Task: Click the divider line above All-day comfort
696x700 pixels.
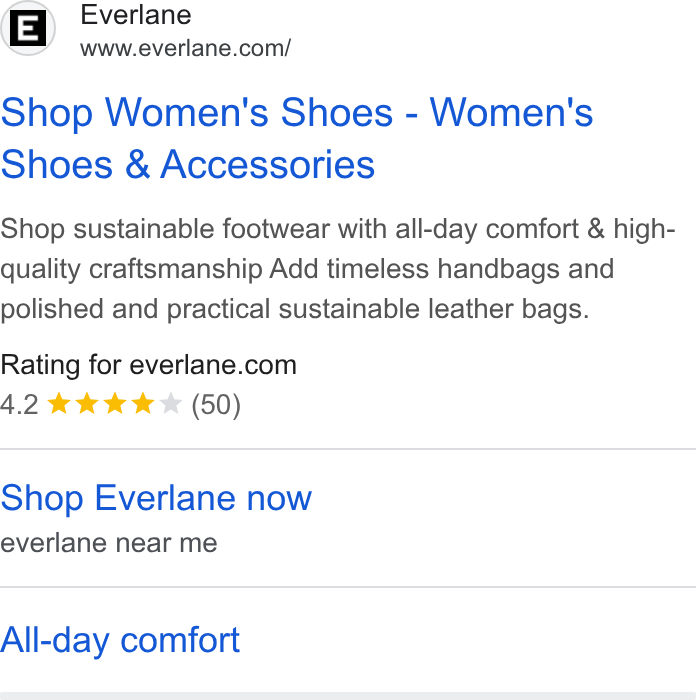Action: tap(348, 587)
